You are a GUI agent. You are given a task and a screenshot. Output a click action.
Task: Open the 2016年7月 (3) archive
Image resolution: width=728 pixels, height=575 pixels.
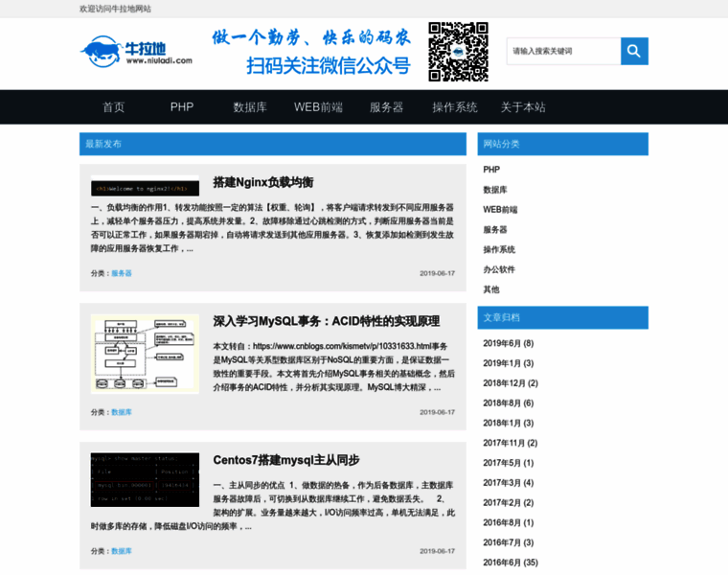point(509,543)
